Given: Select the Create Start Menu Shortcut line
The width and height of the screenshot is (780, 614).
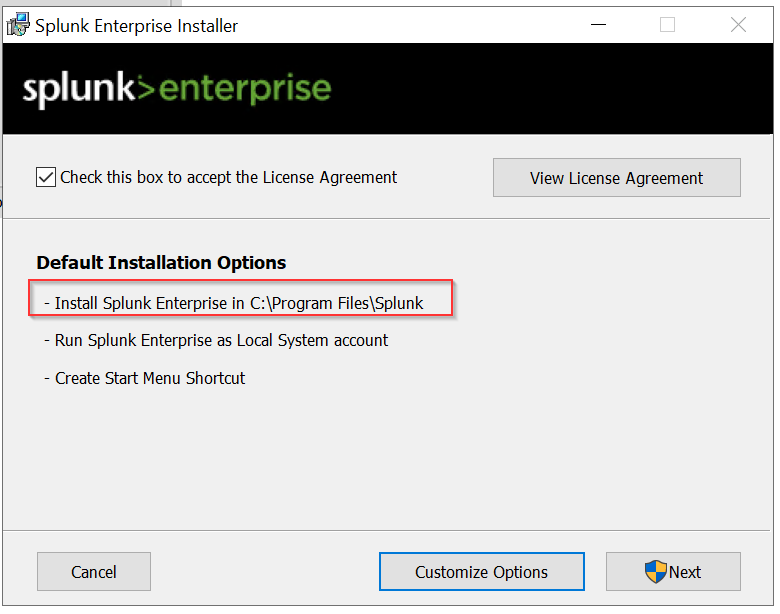Looking at the screenshot, I should tap(144, 378).
